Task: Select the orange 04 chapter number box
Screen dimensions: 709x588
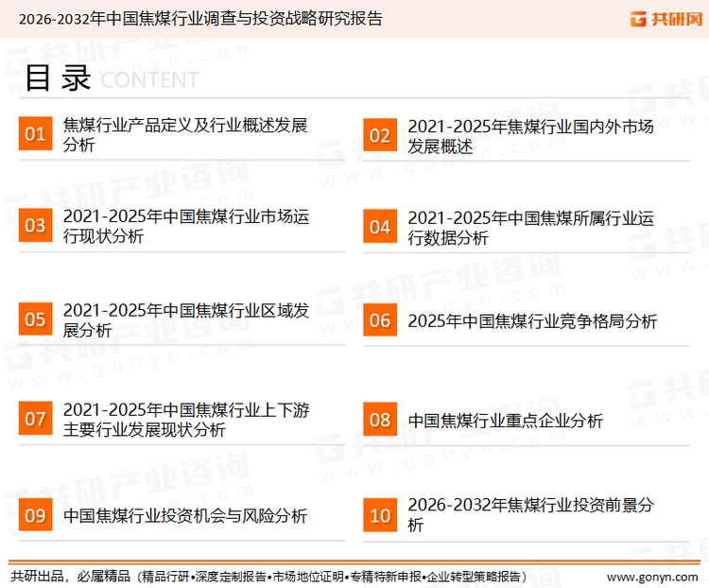Action: coord(380,226)
